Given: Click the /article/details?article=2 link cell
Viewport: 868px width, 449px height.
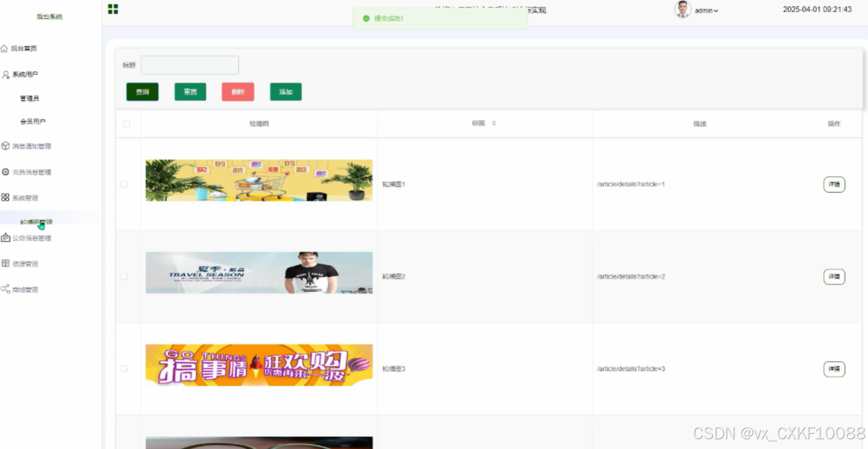Looking at the screenshot, I should [x=631, y=276].
